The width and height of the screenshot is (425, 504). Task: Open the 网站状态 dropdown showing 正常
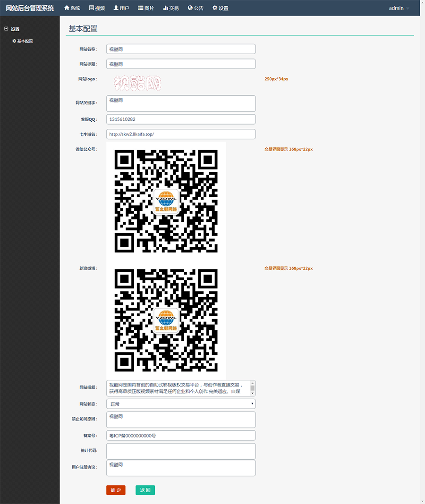click(181, 403)
